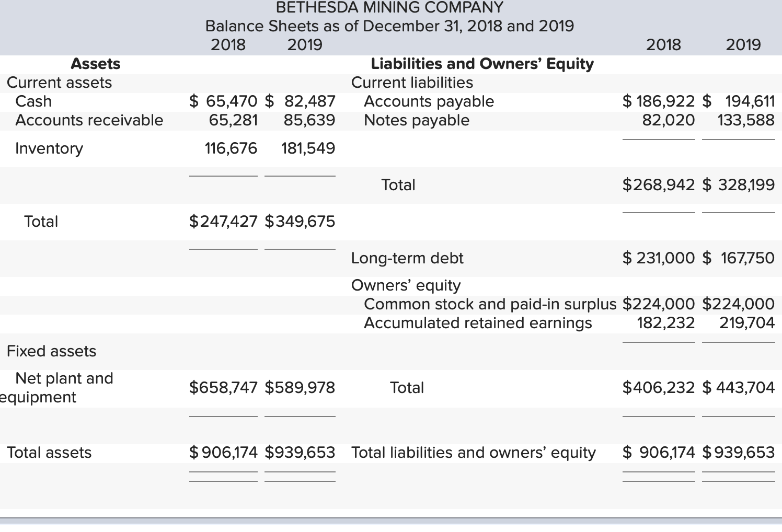This screenshot has height=532, width=782.
Task: Click the BETHESDA MINING COMPANY title
Action: (x=389, y=7)
